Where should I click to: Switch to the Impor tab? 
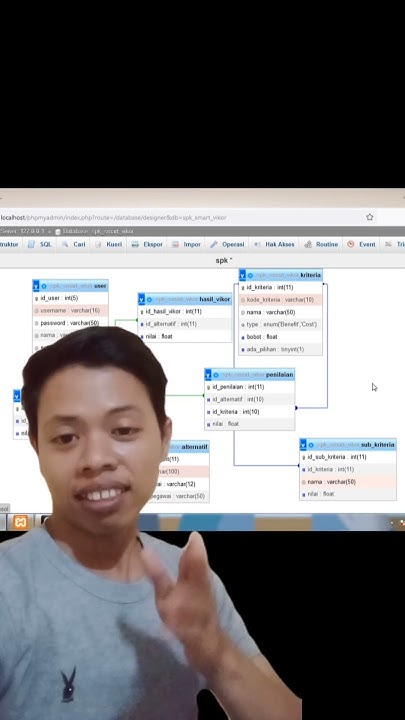coord(186,244)
